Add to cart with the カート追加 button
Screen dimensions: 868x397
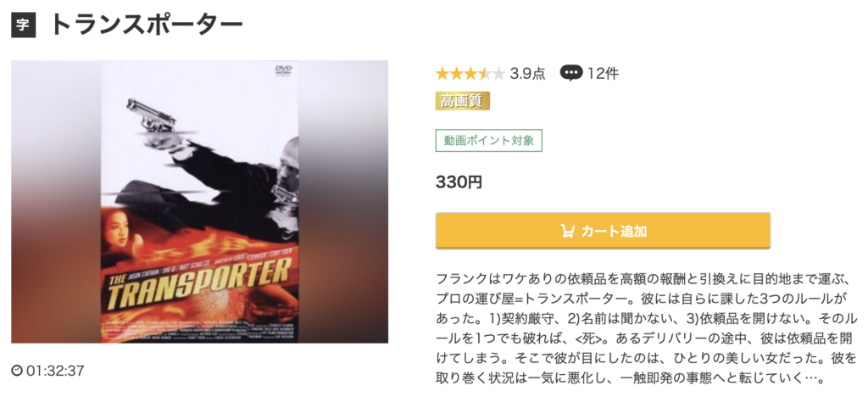[603, 231]
